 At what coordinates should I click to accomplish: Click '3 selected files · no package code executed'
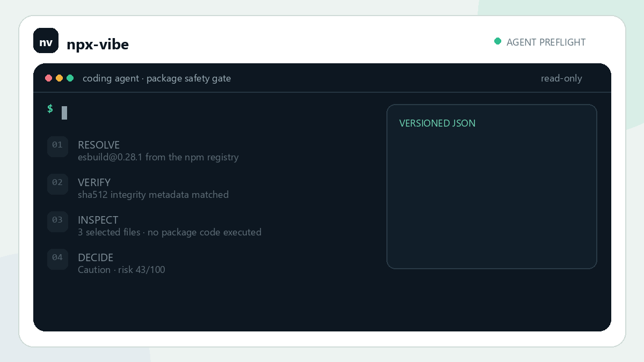point(170,232)
